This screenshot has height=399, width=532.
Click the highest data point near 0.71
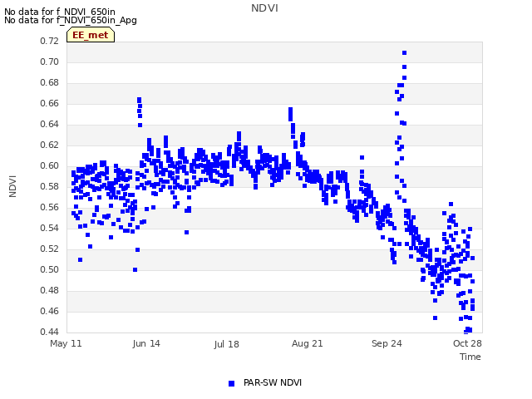click(405, 53)
